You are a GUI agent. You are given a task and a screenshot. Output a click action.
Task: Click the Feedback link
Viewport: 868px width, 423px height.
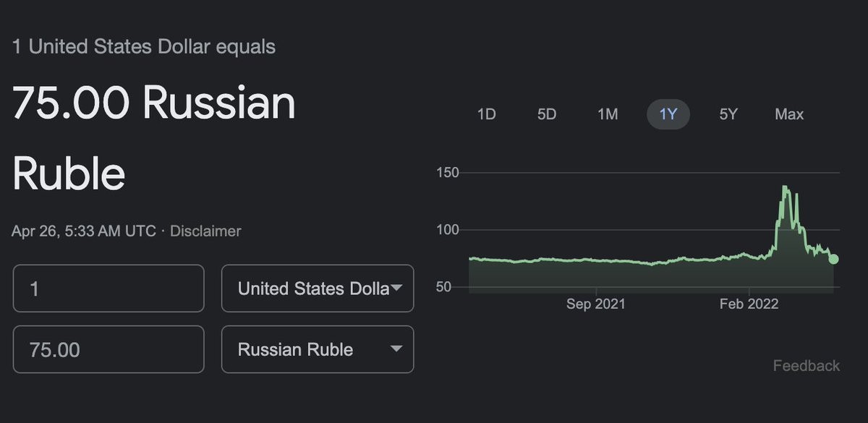(x=806, y=366)
